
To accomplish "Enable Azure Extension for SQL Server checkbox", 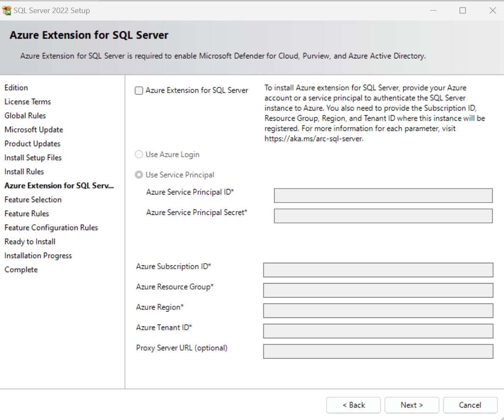I will [x=139, y=91].
